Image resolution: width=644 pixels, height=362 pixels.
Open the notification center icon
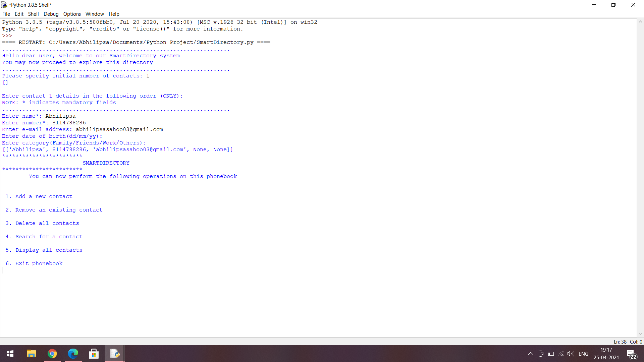[631, 354]
